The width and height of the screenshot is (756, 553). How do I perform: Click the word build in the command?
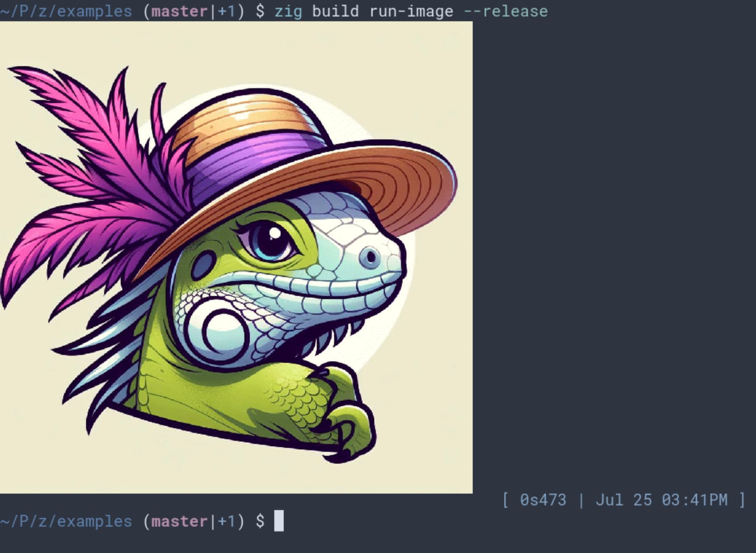(336, 11)
